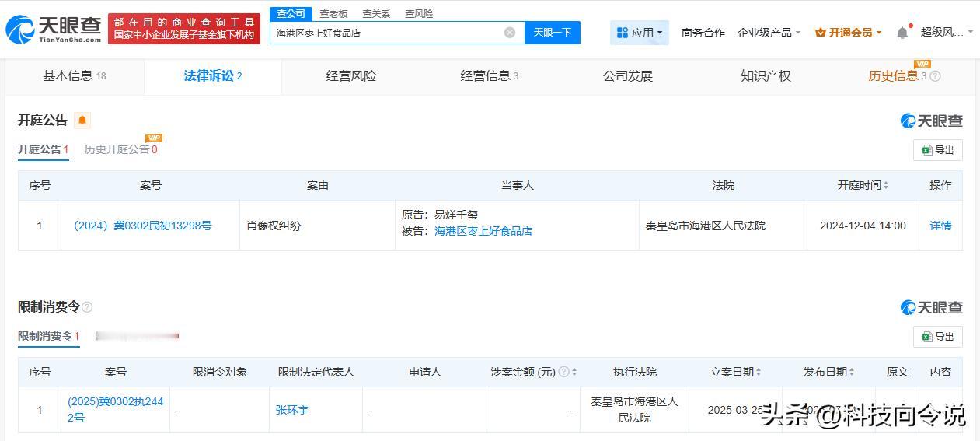Viewport: 980px width, 441px height.
Task: Open the 开通会员 dropdown
Action: (x=848, y=33)
